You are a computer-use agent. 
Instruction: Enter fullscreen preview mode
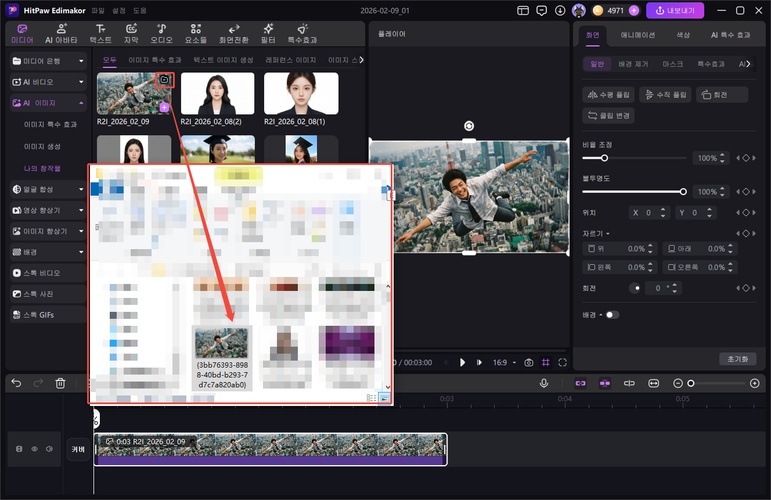[x=562, y=362]
